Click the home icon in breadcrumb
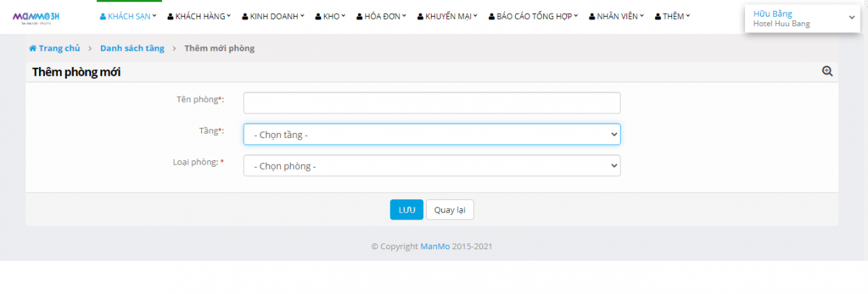 coord(33,48)
